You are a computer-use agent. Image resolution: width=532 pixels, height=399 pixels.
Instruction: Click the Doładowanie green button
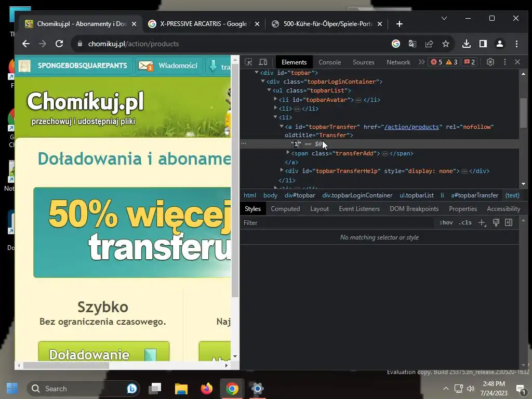click(x=104, y=352)
